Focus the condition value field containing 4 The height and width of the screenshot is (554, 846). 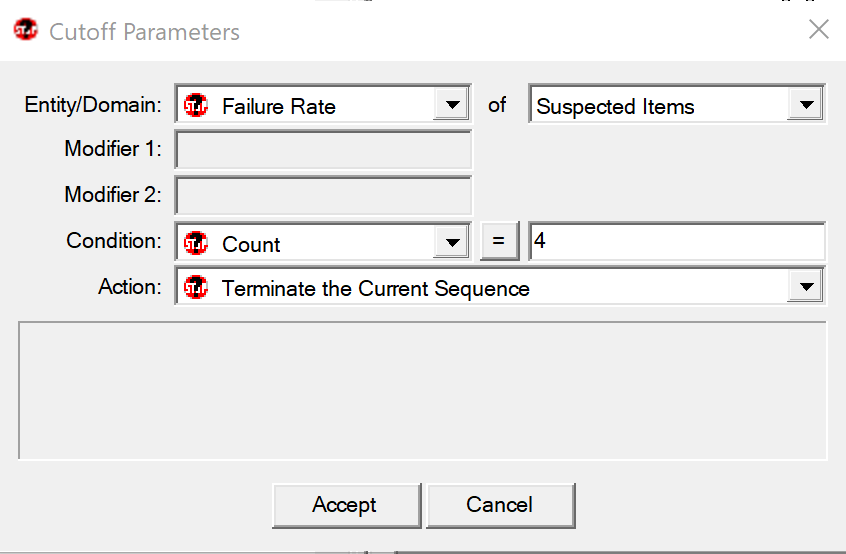[x=677, y=241]
